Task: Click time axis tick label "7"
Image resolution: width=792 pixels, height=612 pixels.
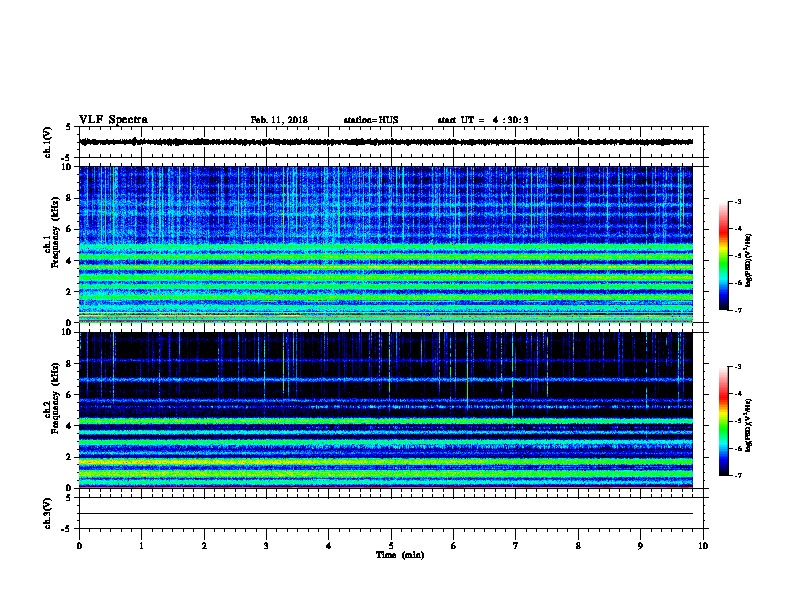Action: tap(516, 546)
